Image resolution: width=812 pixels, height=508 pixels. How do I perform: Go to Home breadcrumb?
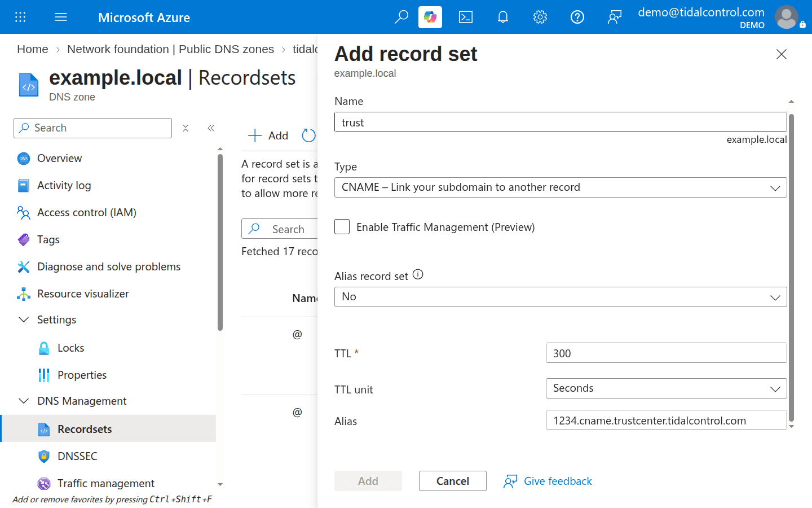click(33, 49)
